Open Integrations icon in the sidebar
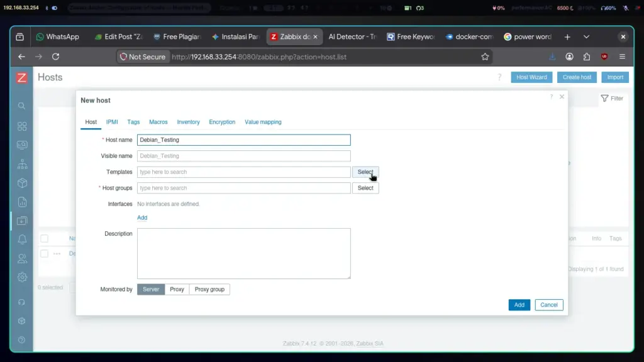The width and height of the screenshot is (644, 362). (x=22, y=321)
